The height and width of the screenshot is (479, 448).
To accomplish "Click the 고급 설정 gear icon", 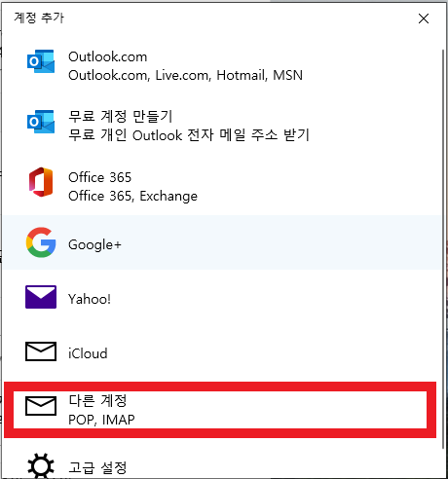I will click(x=41, y=465).
